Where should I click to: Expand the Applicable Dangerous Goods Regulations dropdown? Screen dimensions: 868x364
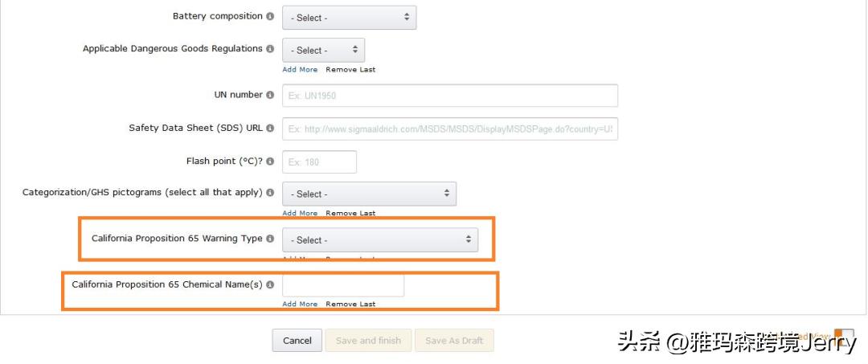pyautogui.click(x=323, y=50)
